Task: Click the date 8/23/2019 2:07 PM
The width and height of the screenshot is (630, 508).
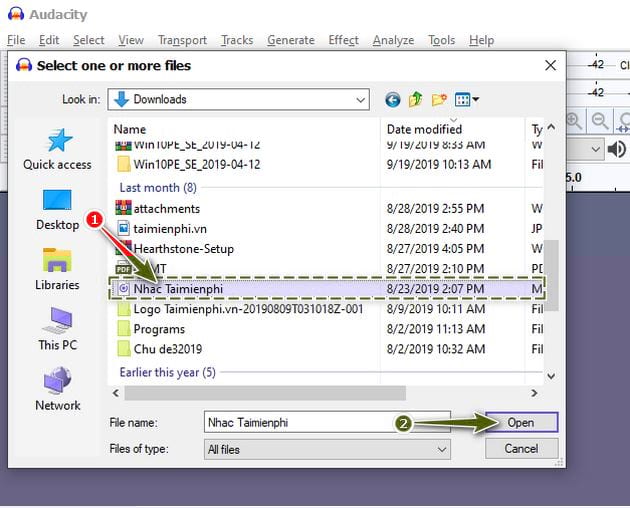Action: [x=435, y=289]
